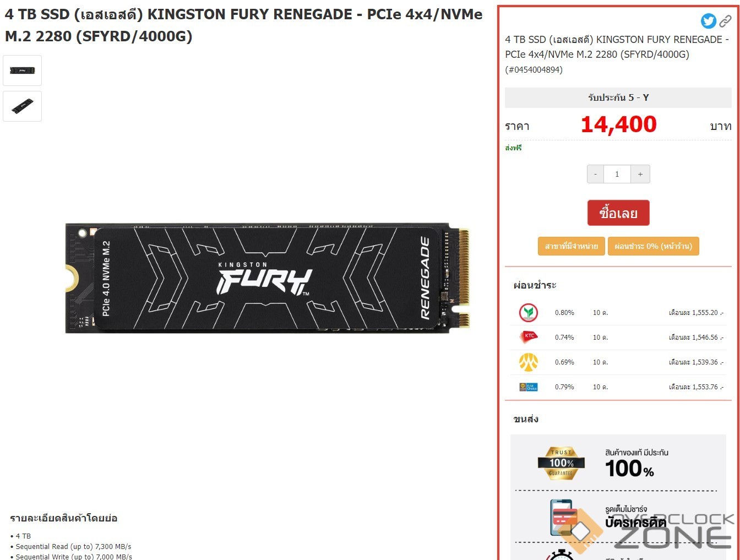
Task: Decrease quantity with the minus button
Action: pyautogui.click(x=595, y=174)
